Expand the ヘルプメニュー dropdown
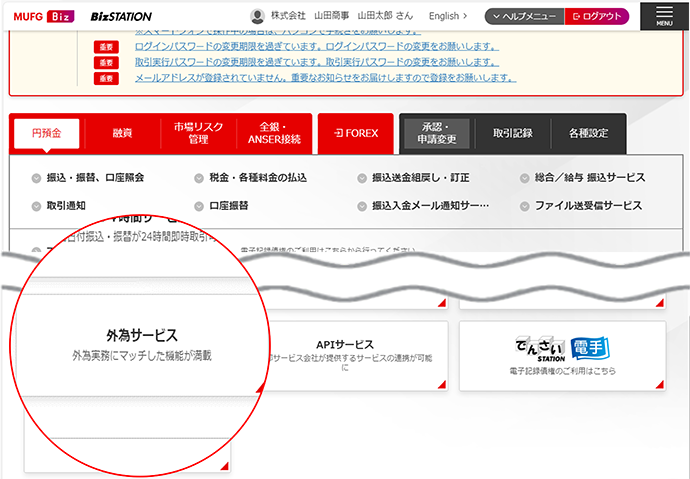Image resolution: width=690 pixels, height=479 pixels. tap(524, 16)
